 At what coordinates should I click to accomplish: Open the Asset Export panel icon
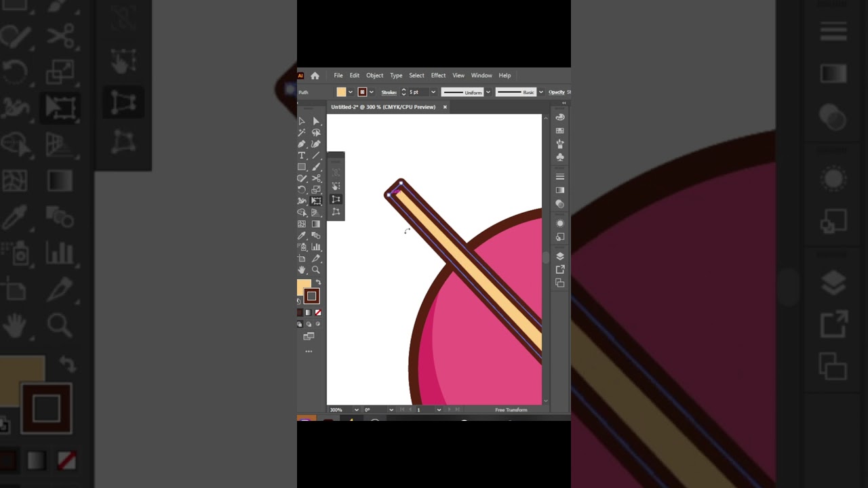(x=560, y=269)
